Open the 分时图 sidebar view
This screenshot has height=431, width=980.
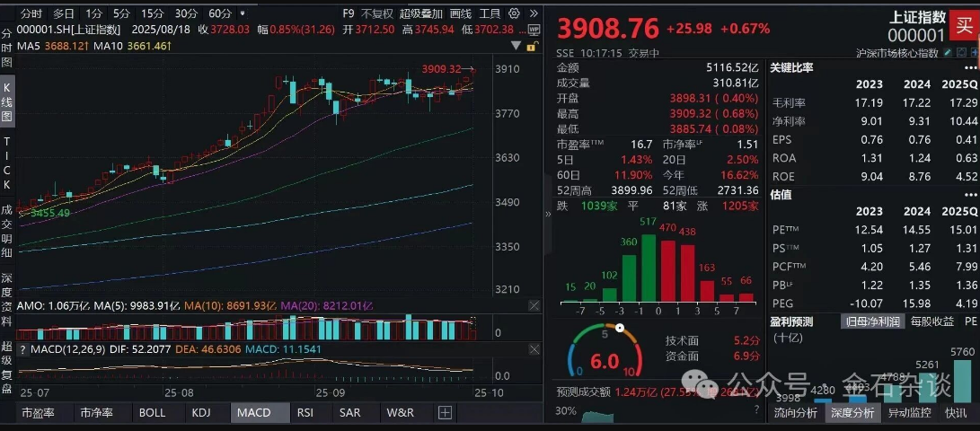8,49
